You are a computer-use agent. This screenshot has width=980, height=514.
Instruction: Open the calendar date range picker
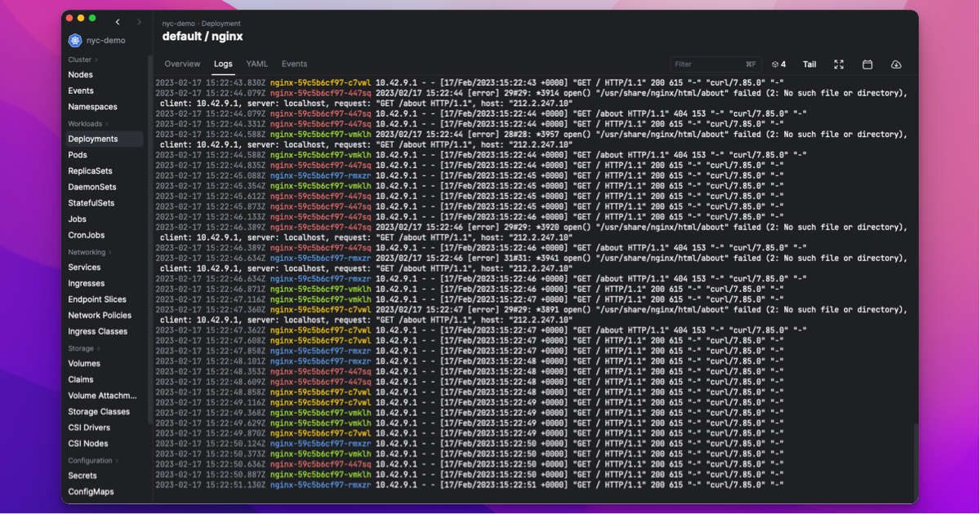tap(867, 64)
